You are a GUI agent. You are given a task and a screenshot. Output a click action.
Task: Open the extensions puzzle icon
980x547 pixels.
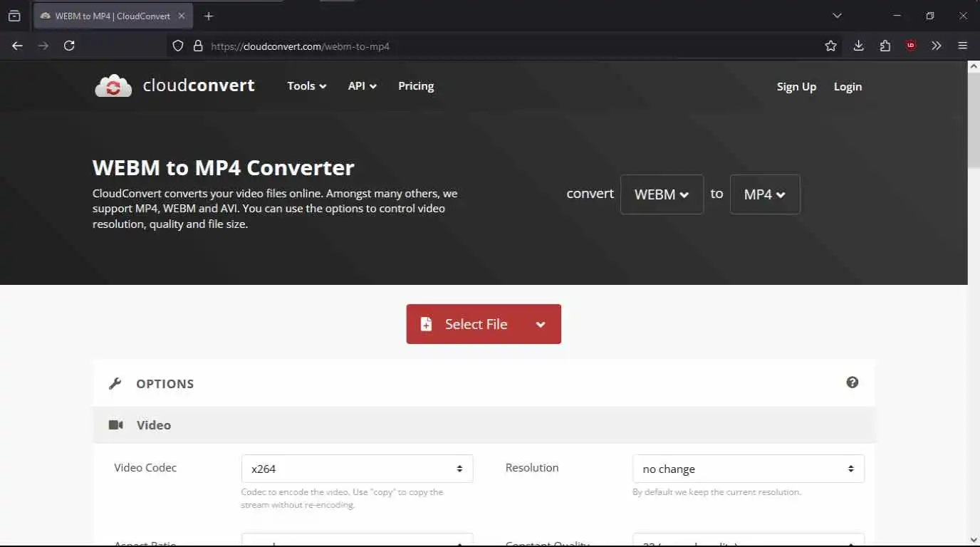pos(885,46)
